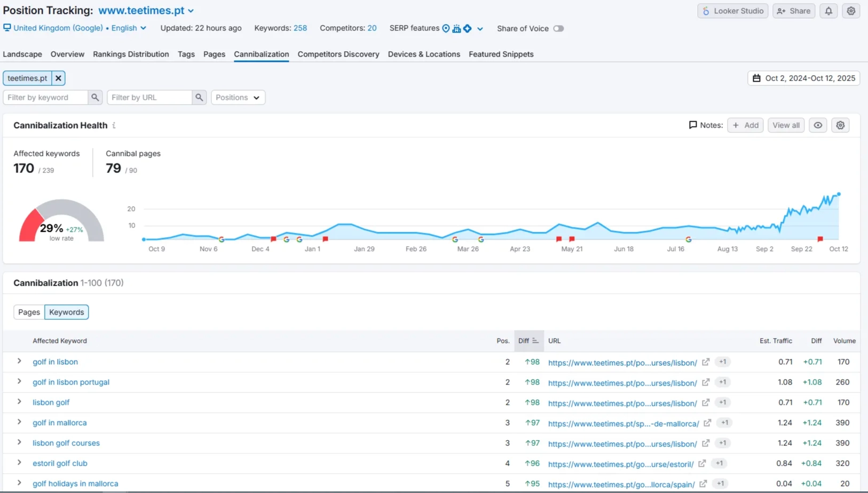Open the Oct 2 to Oct 12 date range picker
This screenshot has width=868, height=493.
803,78
